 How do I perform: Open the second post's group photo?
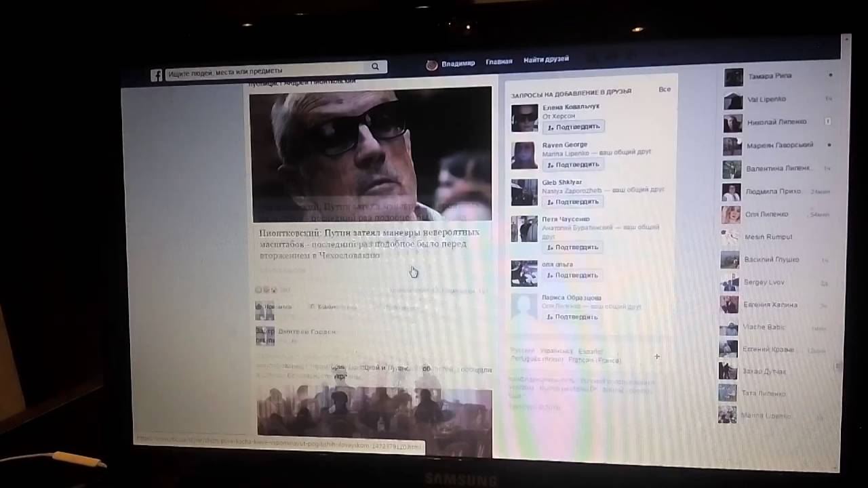[374, 420]
